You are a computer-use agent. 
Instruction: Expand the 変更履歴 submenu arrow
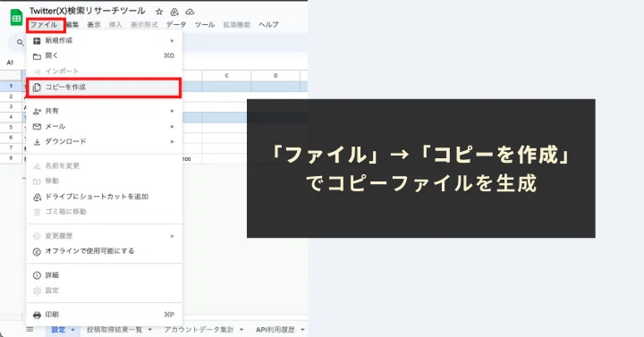172,236
